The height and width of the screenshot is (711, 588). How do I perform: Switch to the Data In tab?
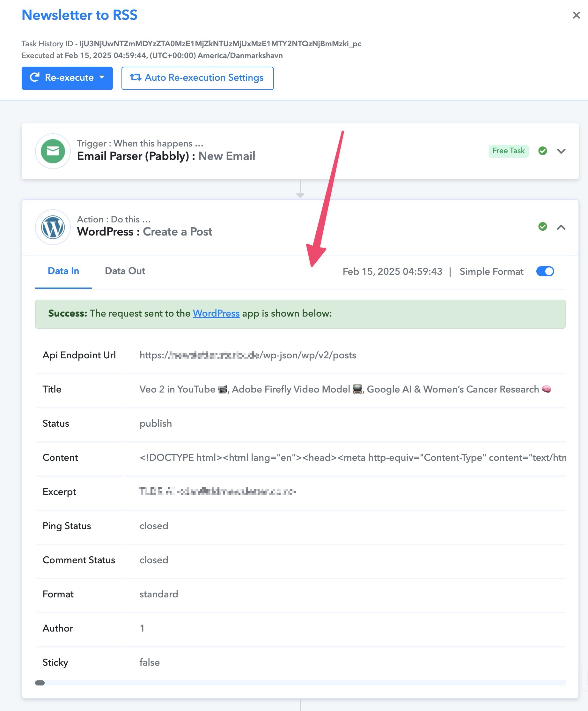click(x=63, y=271)
